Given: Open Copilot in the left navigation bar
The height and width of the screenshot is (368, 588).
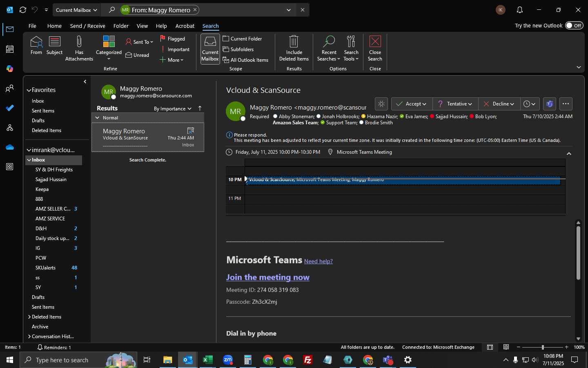Looking at the screenshot, I should point(10,69).
